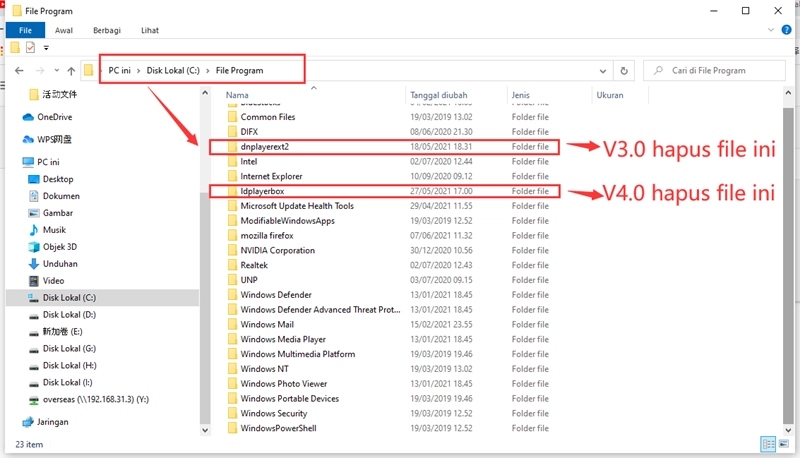Image resolution: width=800 pixels, height=458 pixels.
Task: Select Microsoft Update Health Tools folder
Action: 297,206
